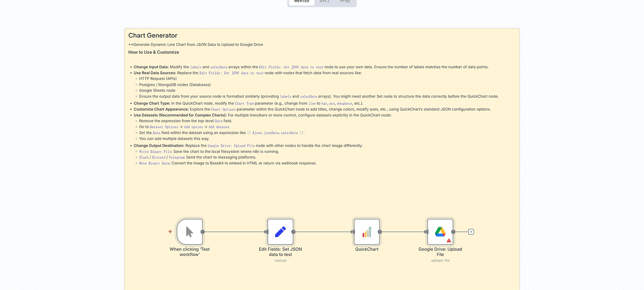
Task: Open the Edit Fields pencil node
Action: [x=280, y=232]
